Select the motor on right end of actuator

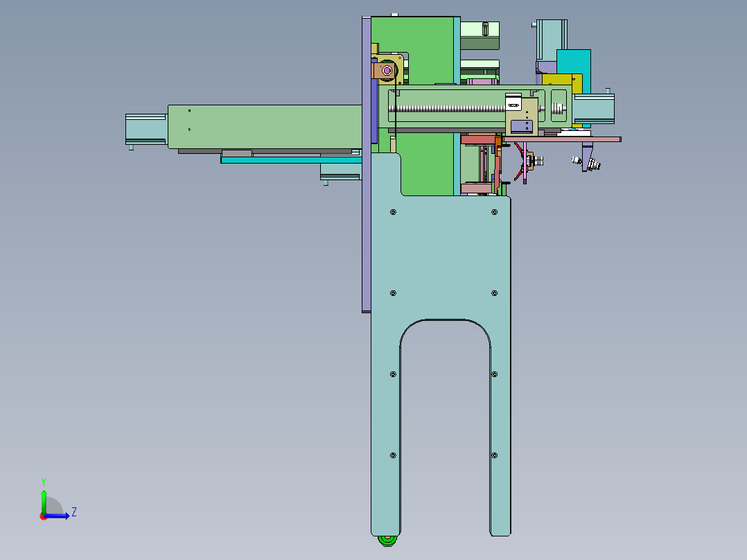tap(593, 109)
